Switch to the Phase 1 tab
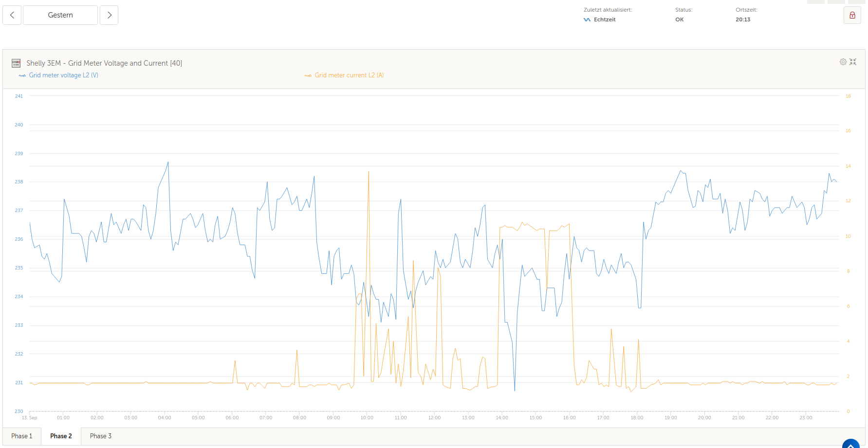This screenshot has height=448, width=868. click(22, 436)
